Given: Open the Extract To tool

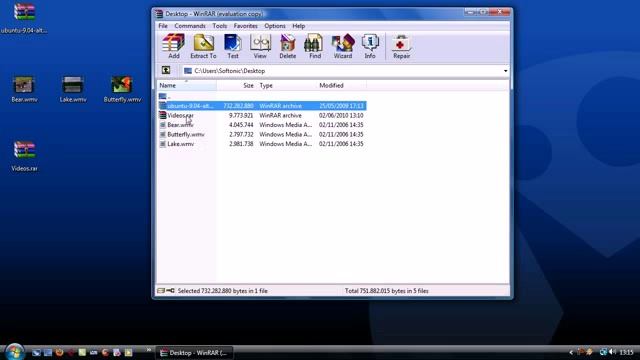Looking at the screenshot, I should coord(203,47).
